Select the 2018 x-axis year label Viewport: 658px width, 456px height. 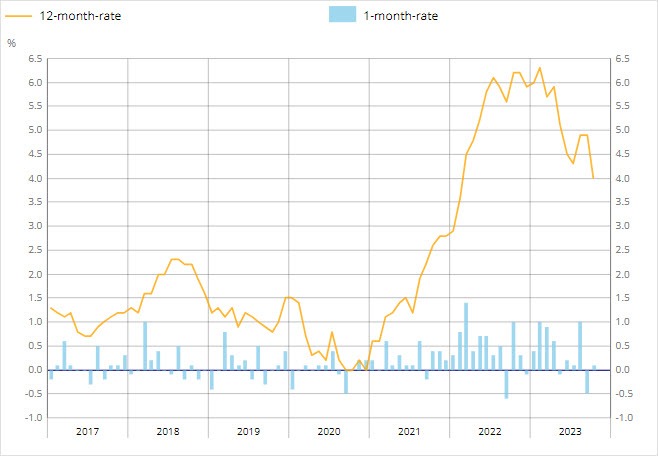point(168,431)
